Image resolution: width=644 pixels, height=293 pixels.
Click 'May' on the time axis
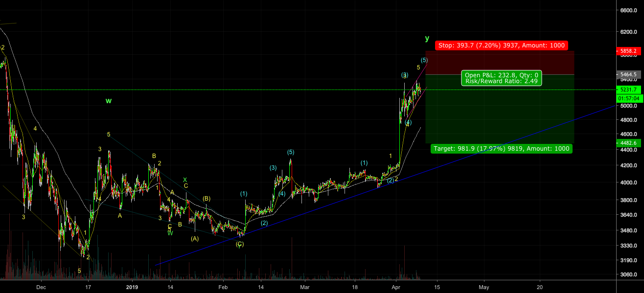[x=483, y=287]
